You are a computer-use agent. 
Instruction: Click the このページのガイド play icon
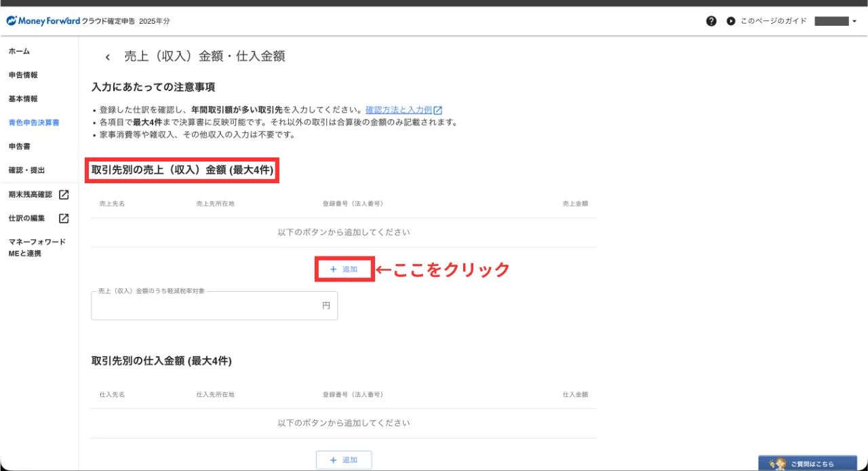pos(730,21)
